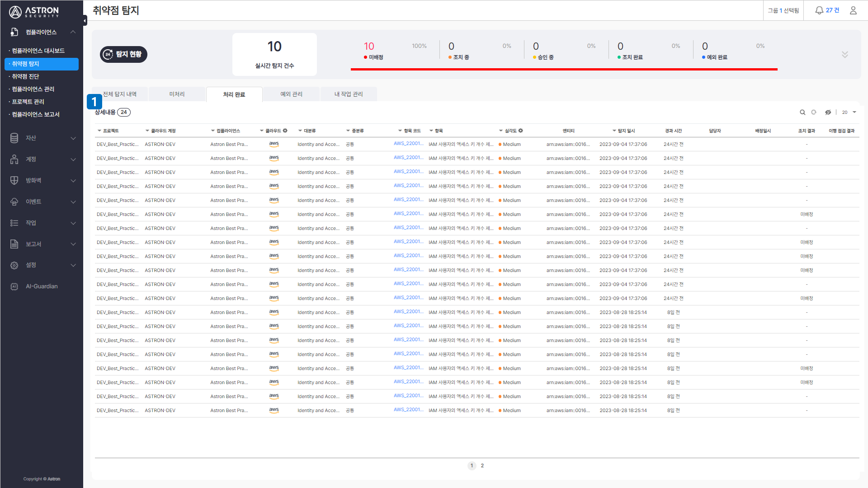The width and height of the screenshot is (868, 488).
Task: Open the 탐지 일시 column filter dropdown
Action: point(614,131)
